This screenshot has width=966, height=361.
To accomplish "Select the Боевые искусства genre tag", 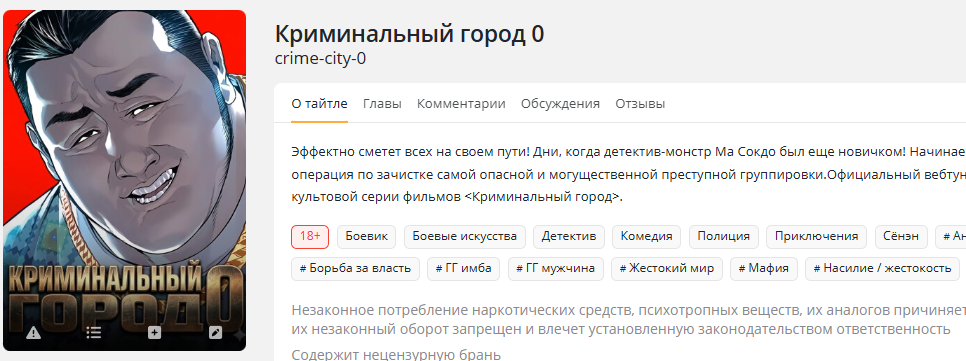I will (465, 237).
